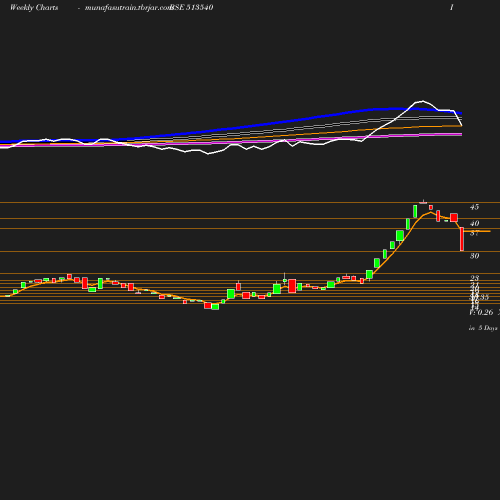The image size is (500, 500).
Task: Click the '30' price axis label
Action: point(474,256)
